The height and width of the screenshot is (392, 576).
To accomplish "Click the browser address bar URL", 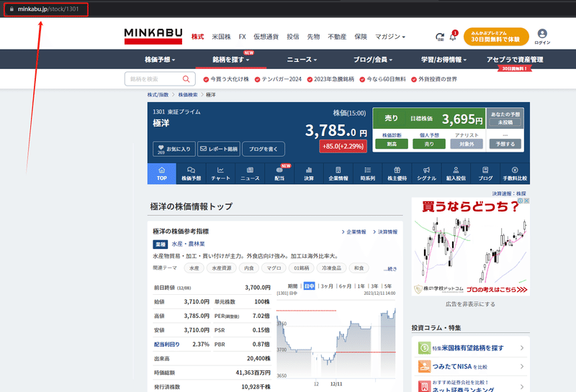I will click(48, 9).
